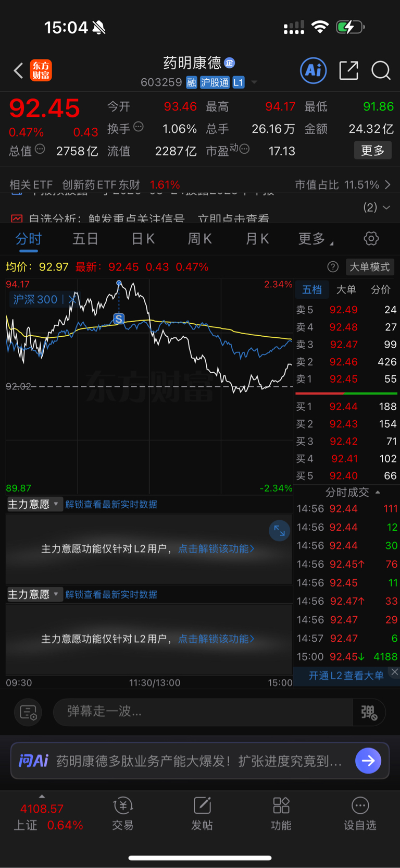Select the 五档 order book tab

312,290
